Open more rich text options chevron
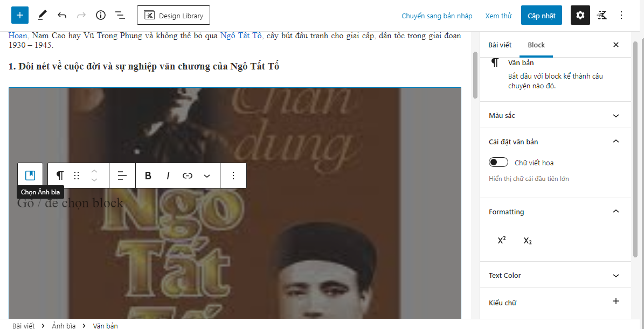 coord(207,176)
